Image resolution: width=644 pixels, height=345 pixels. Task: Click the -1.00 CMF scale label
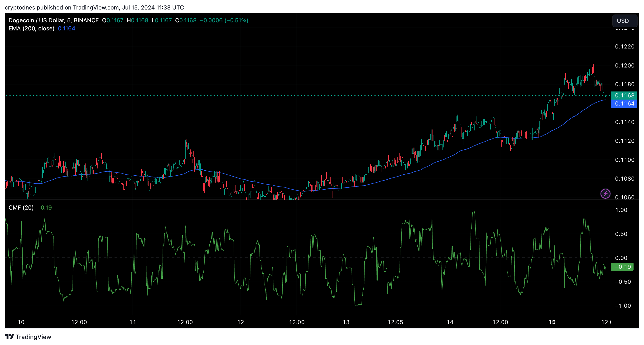(623, 306)
